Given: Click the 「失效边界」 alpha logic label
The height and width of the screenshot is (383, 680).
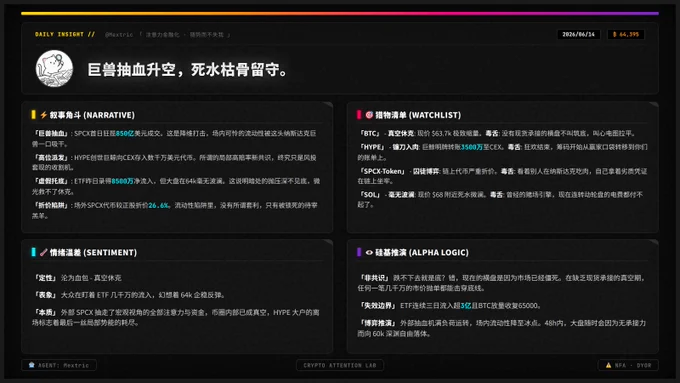Looking at the screenshot, I should point(378,305).
